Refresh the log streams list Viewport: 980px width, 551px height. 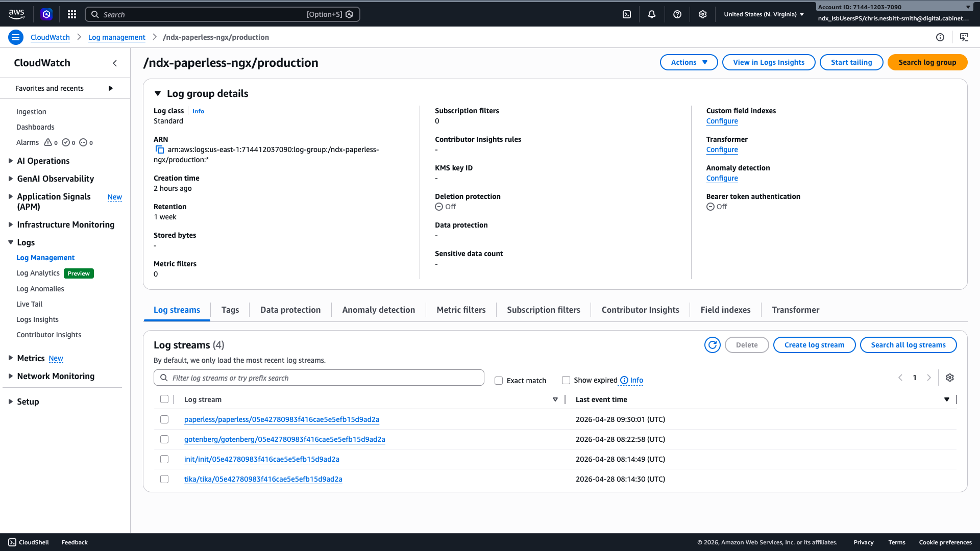[x=713, y=345]
